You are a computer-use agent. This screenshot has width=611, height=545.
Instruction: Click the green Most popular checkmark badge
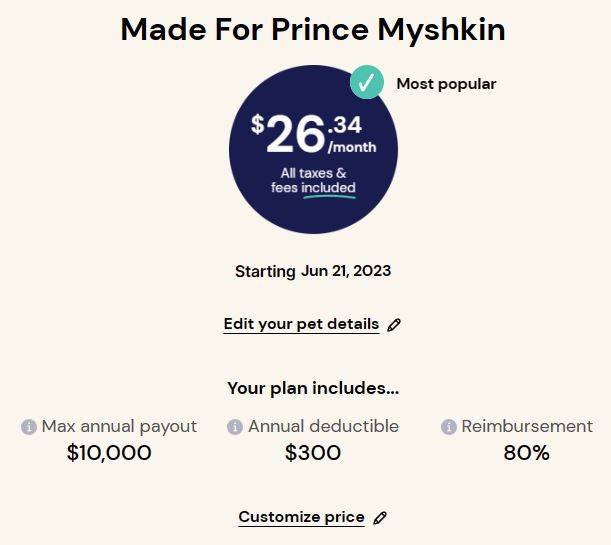point(367,82)
